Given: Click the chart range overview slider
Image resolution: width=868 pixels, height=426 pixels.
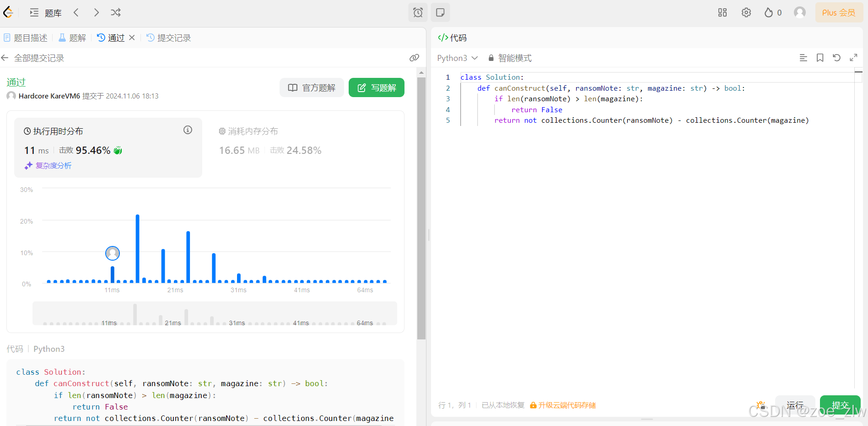Looking at the screenshot, I should click(x=215, y=313).
